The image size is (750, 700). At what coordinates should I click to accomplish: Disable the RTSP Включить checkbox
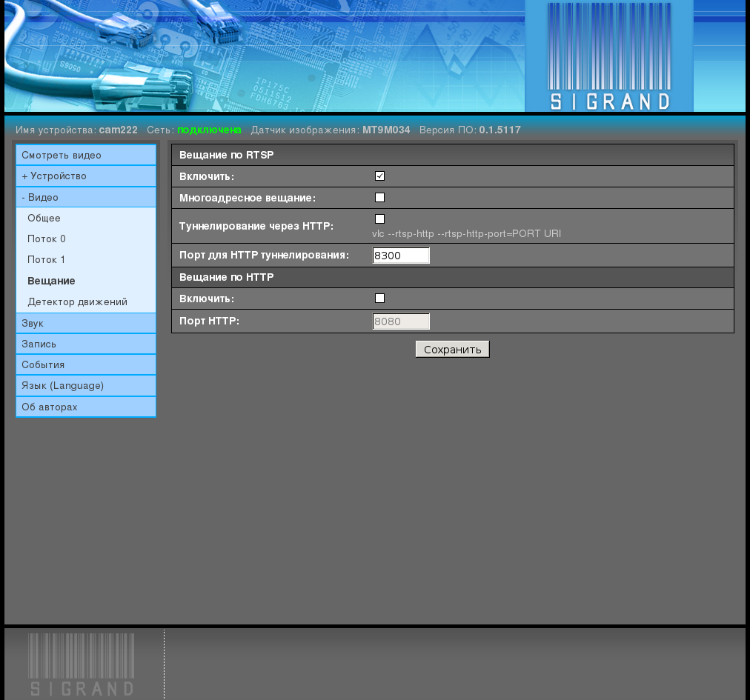click(379, 176)
